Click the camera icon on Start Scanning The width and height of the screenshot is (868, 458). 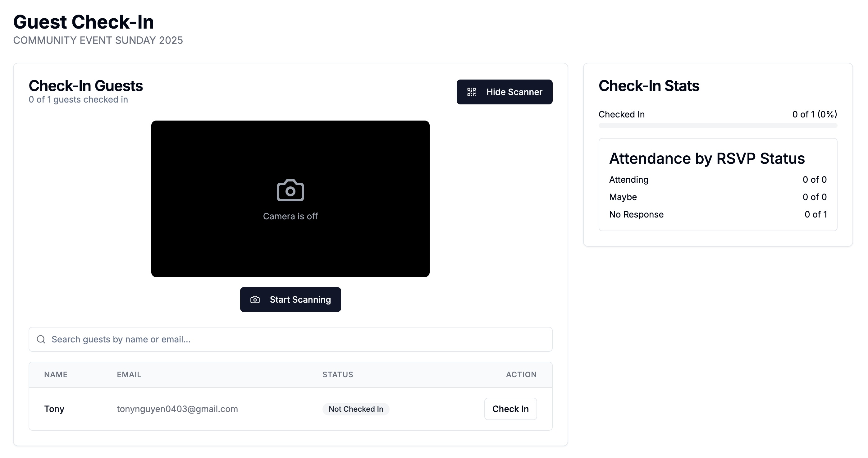click(255, 300)
